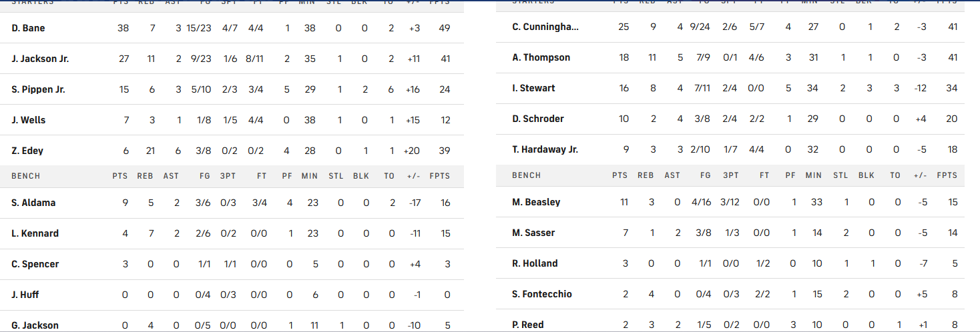Click P. Reed's name link
Screen dimensions: 980x332
point(528,325)
